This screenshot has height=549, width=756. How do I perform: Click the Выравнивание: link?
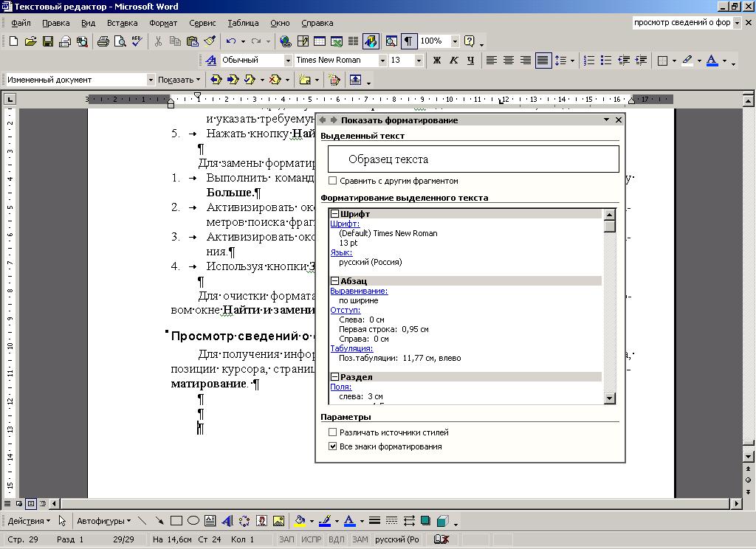[x=359, y=291]
